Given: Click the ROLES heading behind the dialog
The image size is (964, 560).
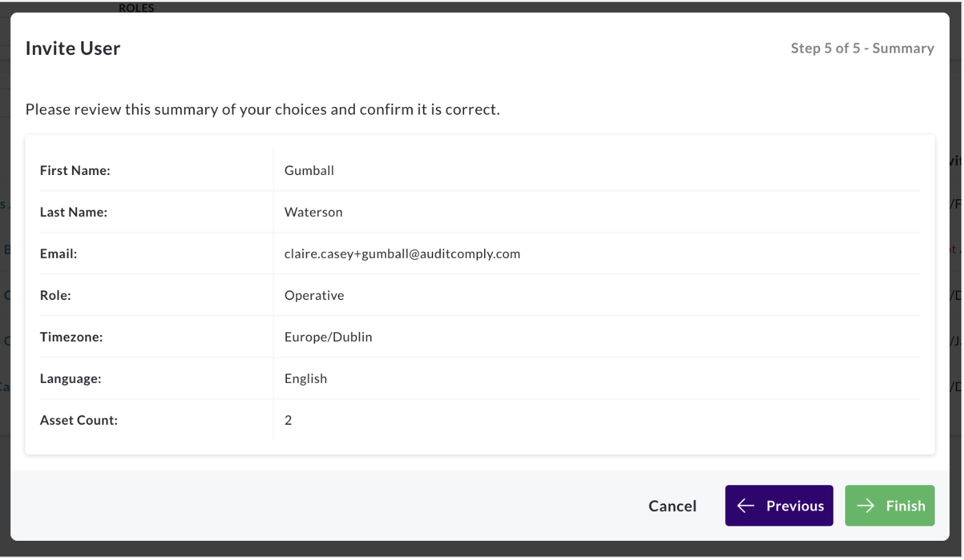Looking at the screenshot, I should coord(137,8).
